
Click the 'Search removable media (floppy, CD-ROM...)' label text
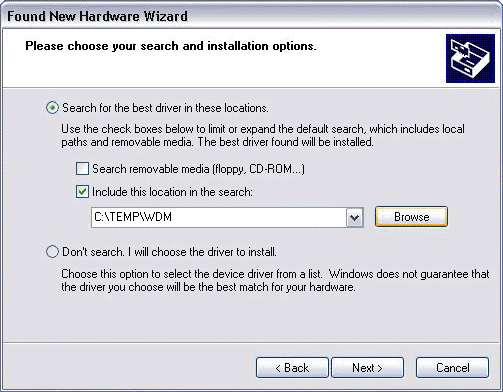[x=198, y=169]
